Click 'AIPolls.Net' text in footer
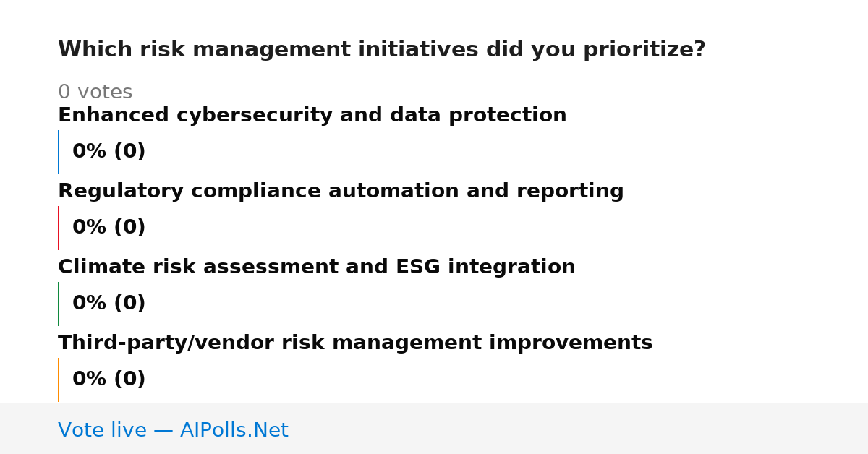This screenshot has width=868, height=454. click(x=234, y=430)
